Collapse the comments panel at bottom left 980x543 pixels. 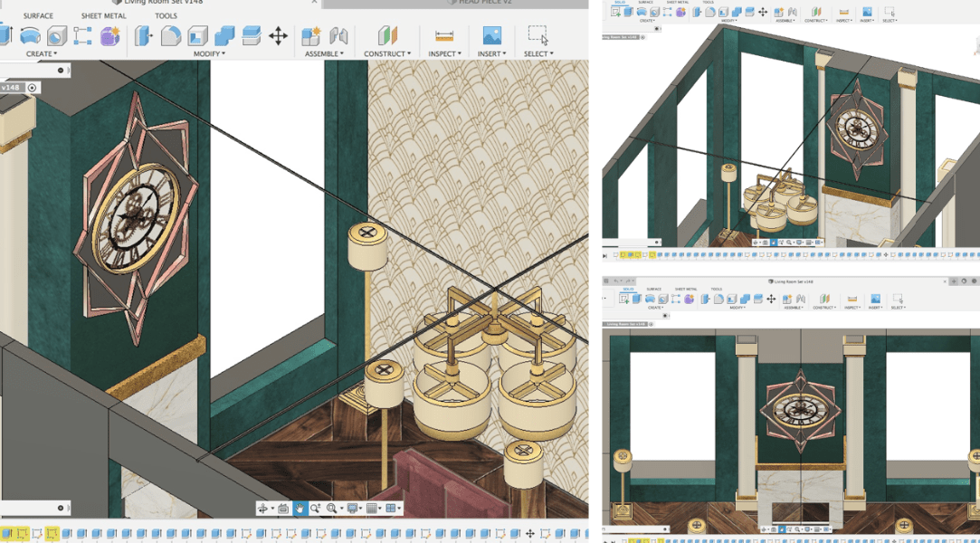tap(61, 508)
